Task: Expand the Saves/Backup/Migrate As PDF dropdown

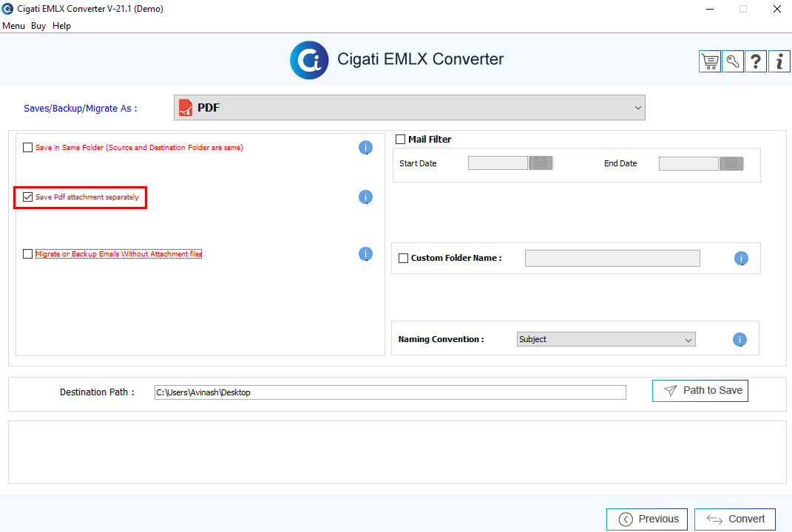Action: [x=410, y=108]
